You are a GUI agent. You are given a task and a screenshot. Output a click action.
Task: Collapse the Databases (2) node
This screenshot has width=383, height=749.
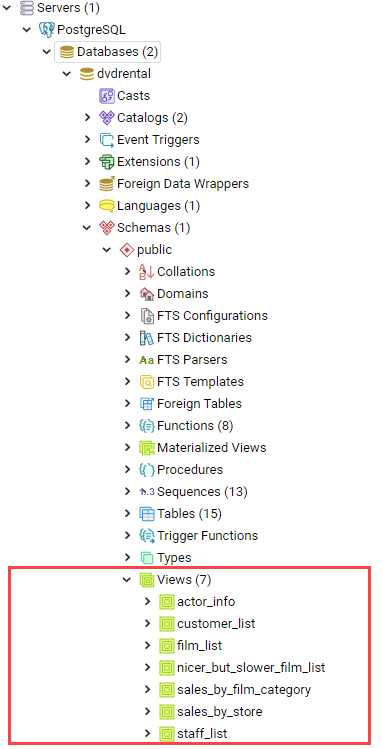47,52
